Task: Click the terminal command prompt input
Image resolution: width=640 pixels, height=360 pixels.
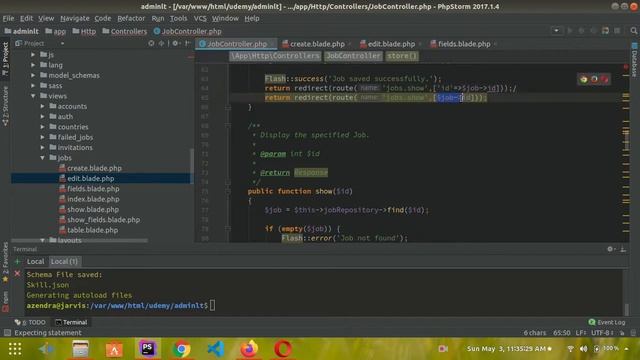Action: coord(212,305)
